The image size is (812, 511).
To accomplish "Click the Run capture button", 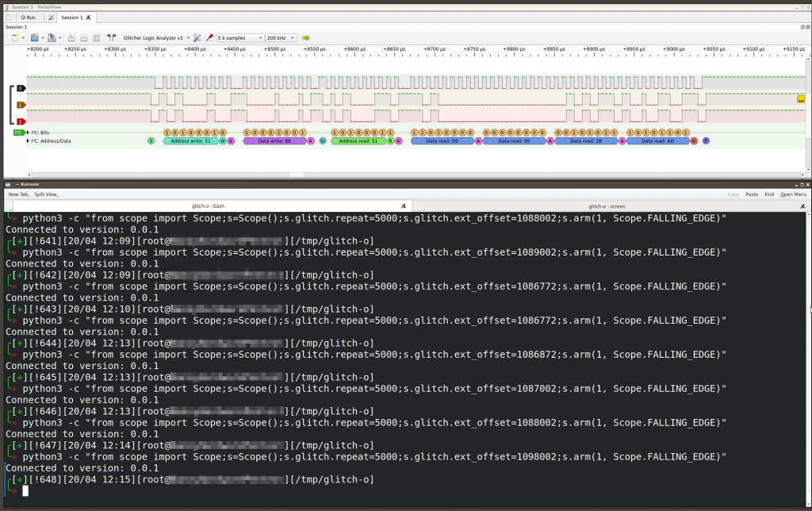I will pyautogui.click(x=26, y=17).
